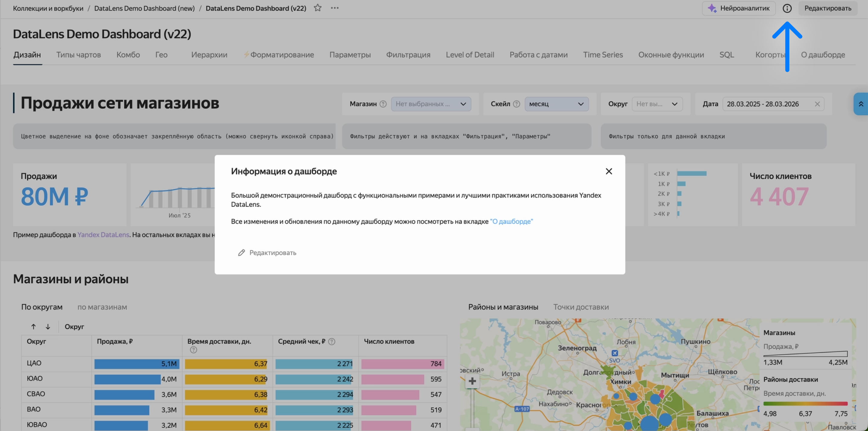Go to Коллекции и воркбуки breadcrumb
Viewport: 868px width, 431px height.
[48, 8]
